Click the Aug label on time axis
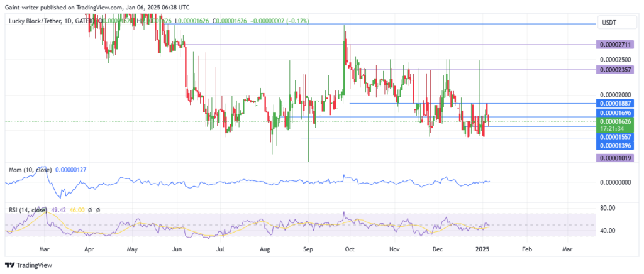 pos(265,249)
